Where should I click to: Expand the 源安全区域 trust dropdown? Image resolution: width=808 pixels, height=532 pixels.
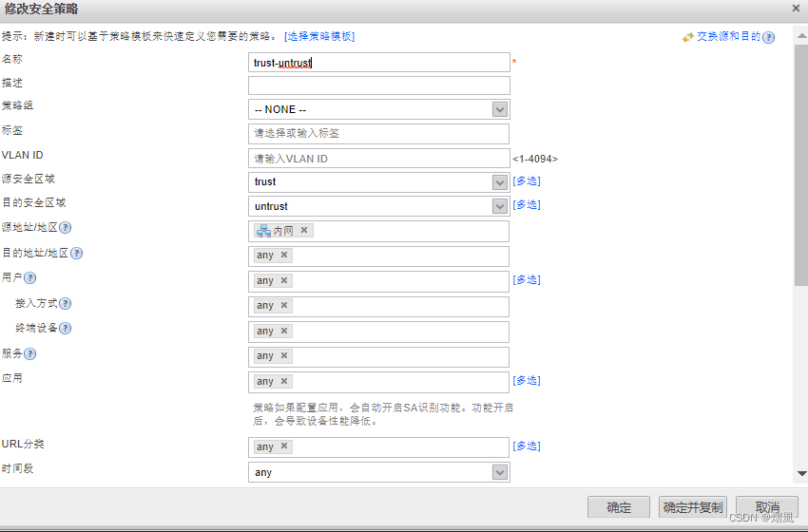coord(499,181)
